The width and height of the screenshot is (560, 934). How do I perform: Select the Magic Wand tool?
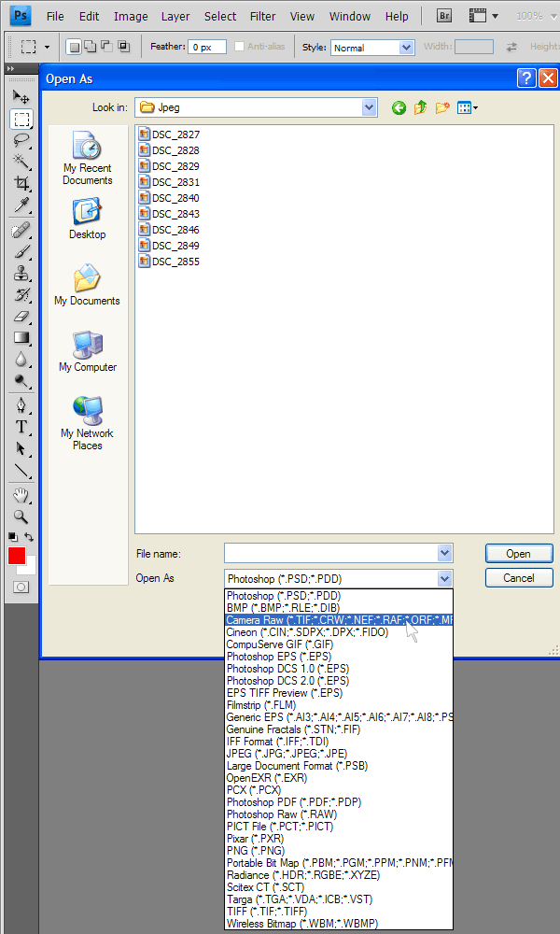click(21, 162)
